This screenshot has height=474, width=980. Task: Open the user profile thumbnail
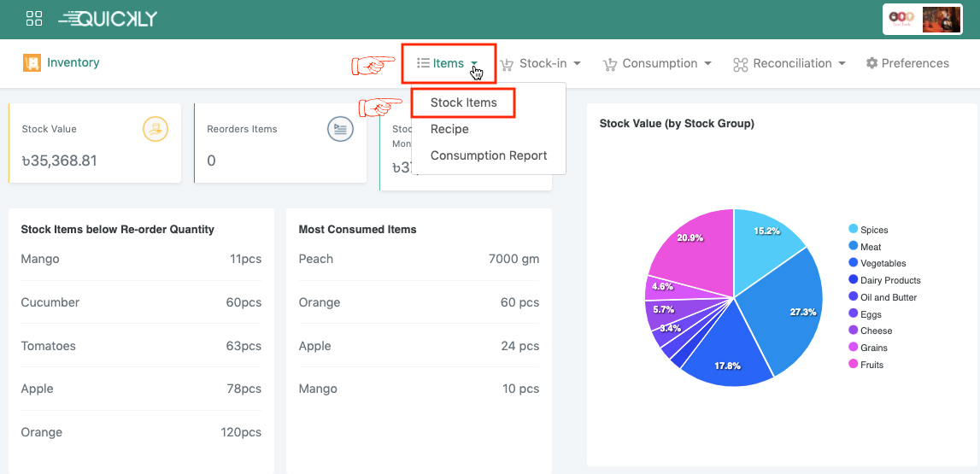941,19
